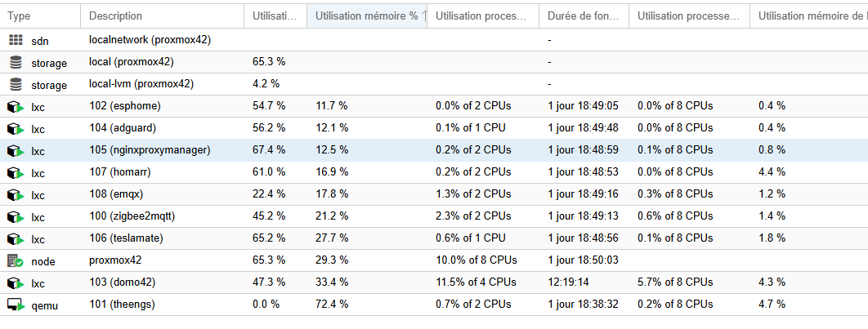Select the 107 (homarr) entry
The image size is (868, 329).
click(x=434, y=172)
